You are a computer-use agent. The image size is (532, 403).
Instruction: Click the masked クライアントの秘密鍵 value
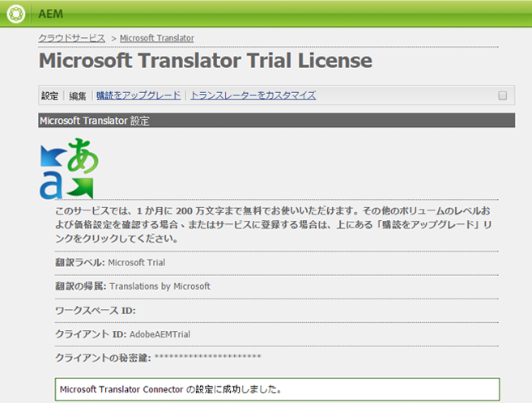[208, 357]
